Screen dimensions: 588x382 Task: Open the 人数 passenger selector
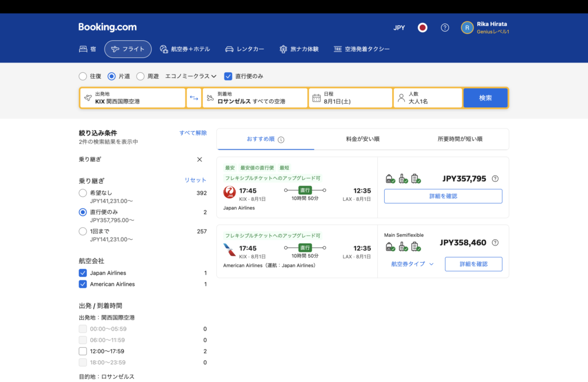[428, 98]
